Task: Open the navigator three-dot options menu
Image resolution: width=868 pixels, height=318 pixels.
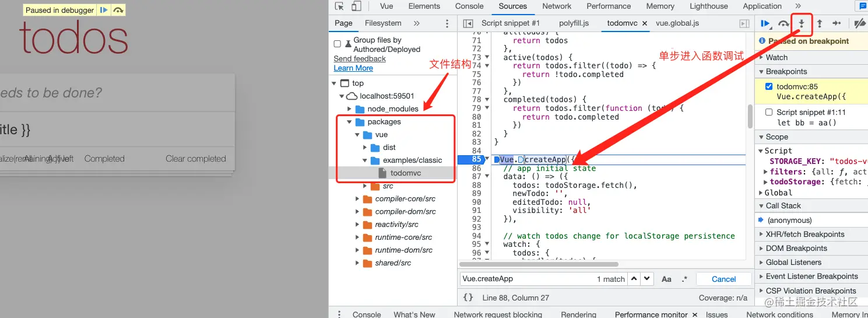Action: point(447,23)
